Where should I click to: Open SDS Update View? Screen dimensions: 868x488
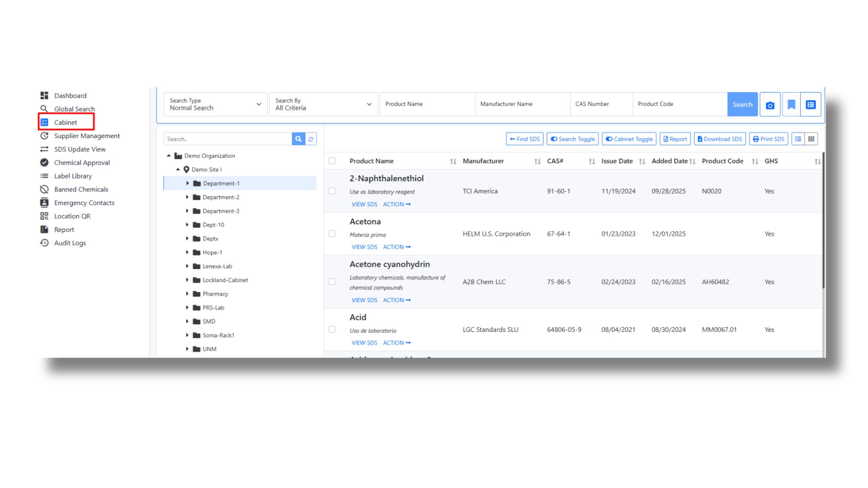tap(73, 149)
